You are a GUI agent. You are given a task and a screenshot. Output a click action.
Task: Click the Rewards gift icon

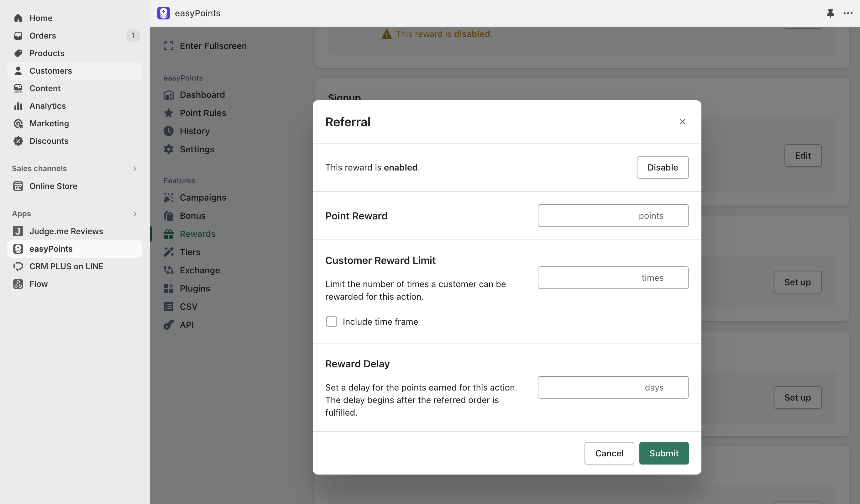tap(169, 234)
